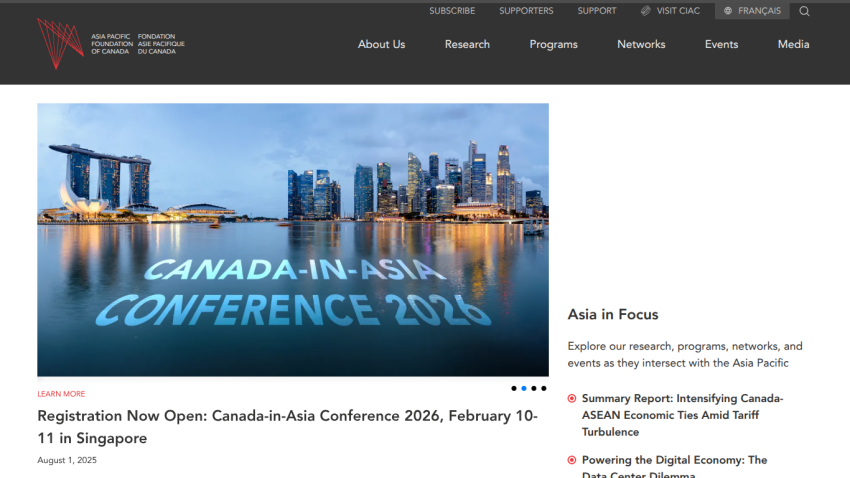This screenshot has height=478, width=850.
Task: Click the ticket icon beside Visit CIAC
Action: [646, 11]
